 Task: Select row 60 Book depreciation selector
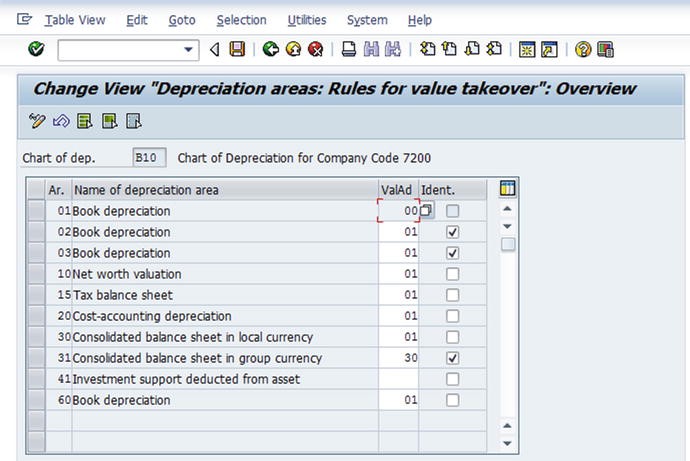tap(36, 400)
